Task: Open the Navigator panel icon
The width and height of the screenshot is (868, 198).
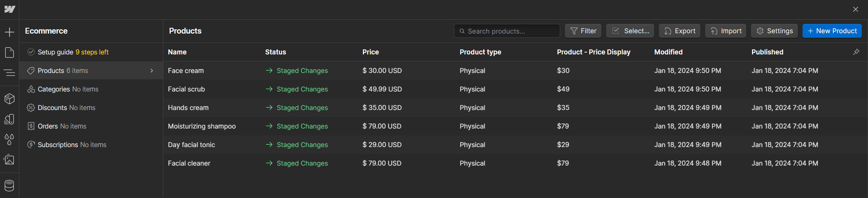Action: [9, 73]
